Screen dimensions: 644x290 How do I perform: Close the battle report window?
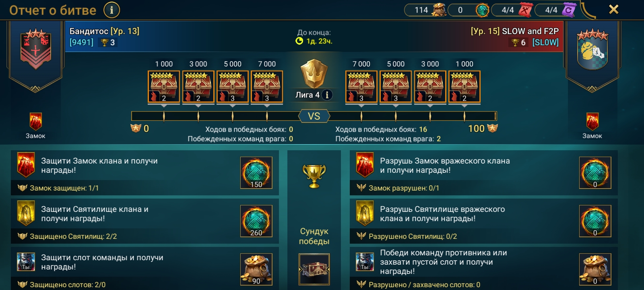tap(613, 9)
